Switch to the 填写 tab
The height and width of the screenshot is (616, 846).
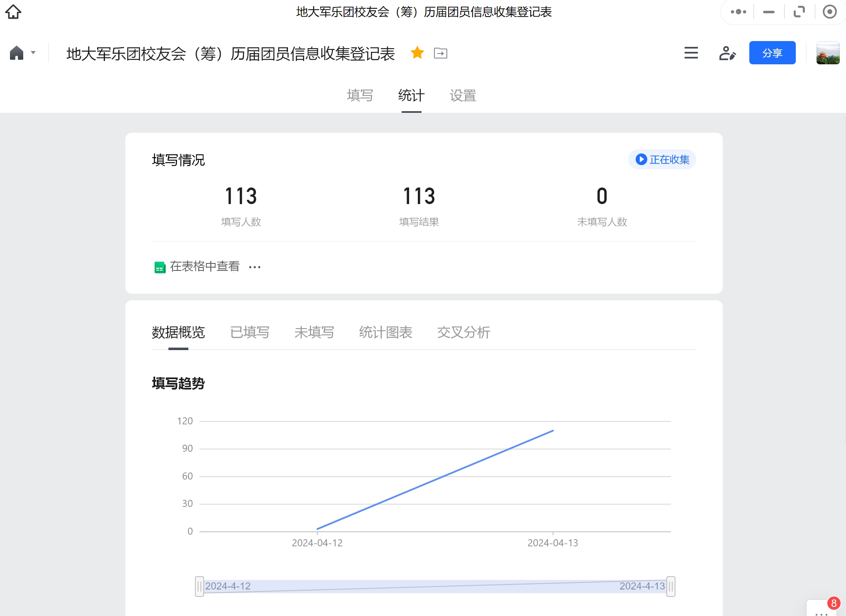pos(360,96)
